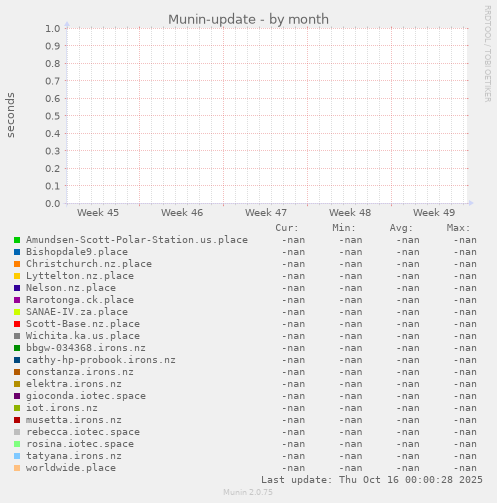
Task: Select the Rarotonga.ck.place legend label
Action: [x=80, y=300]
